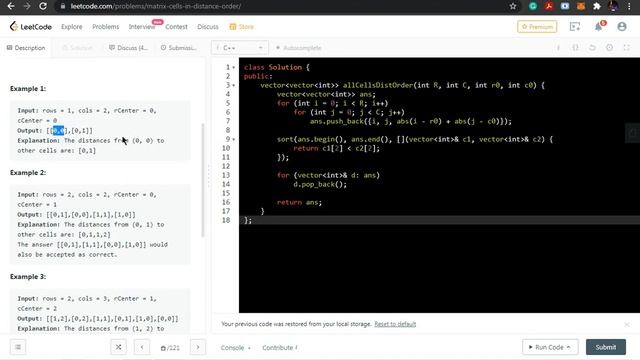This screenshot has height=360, width=640.
Task: Open the Chrome profile avatar
Action: click(x=613, y=6)
